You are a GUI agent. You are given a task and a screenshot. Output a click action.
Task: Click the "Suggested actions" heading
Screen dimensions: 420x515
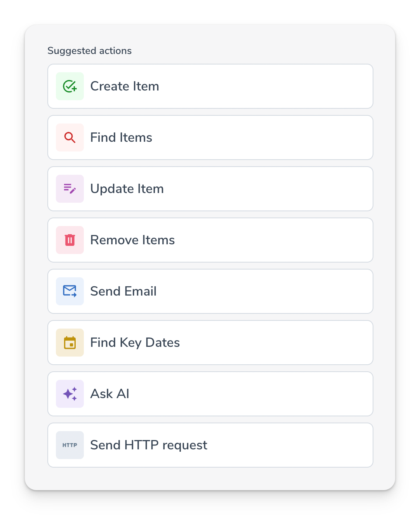pyautogui.click(x=90, y=51)
